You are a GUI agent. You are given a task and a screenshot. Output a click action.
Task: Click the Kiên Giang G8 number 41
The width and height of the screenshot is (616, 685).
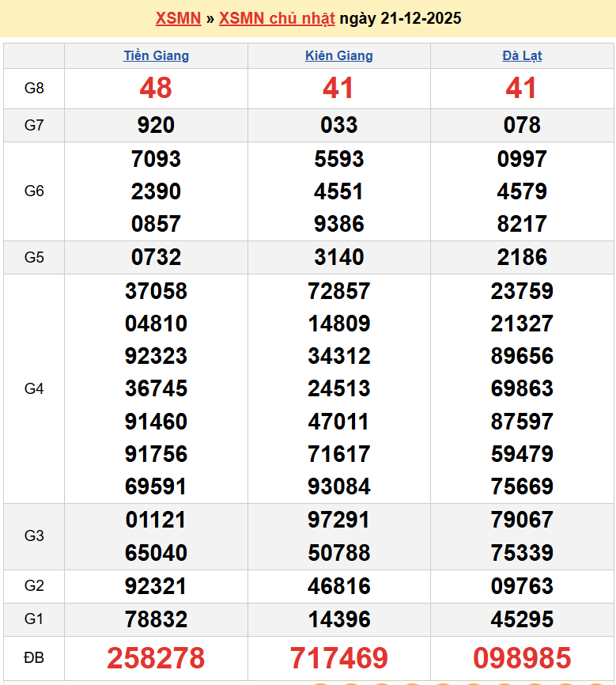(338, 88)
